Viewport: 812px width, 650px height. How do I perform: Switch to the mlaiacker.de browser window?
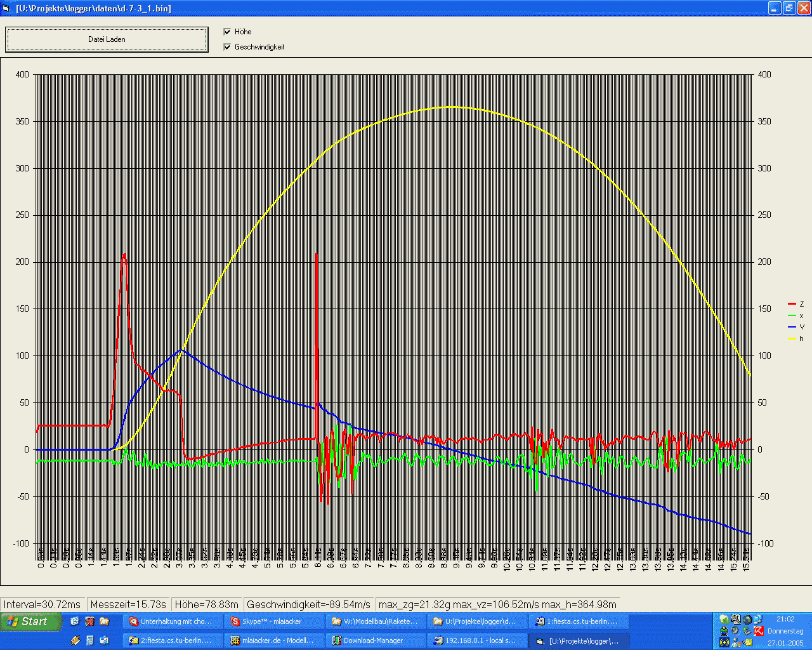click(x=274, y=640)
